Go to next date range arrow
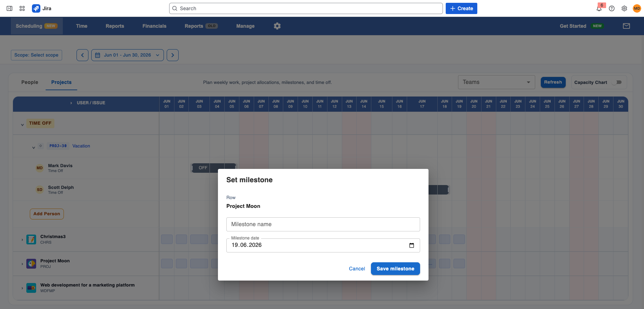The image size is (644, 309). pos(173,55)
